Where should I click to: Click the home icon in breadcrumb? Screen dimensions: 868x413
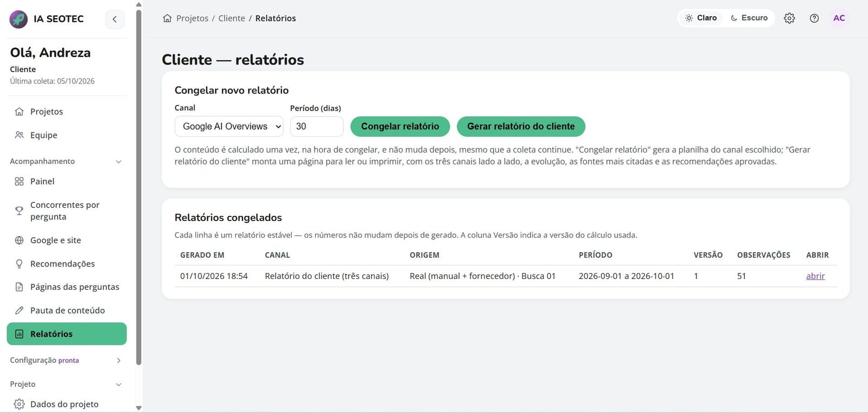[167, 18]
